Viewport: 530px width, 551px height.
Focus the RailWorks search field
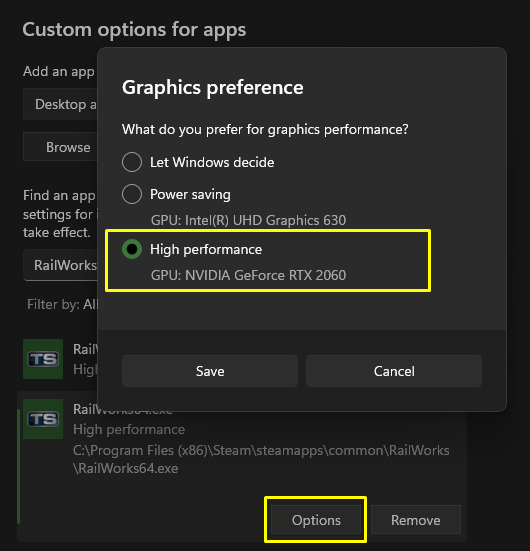click(60, 265)
